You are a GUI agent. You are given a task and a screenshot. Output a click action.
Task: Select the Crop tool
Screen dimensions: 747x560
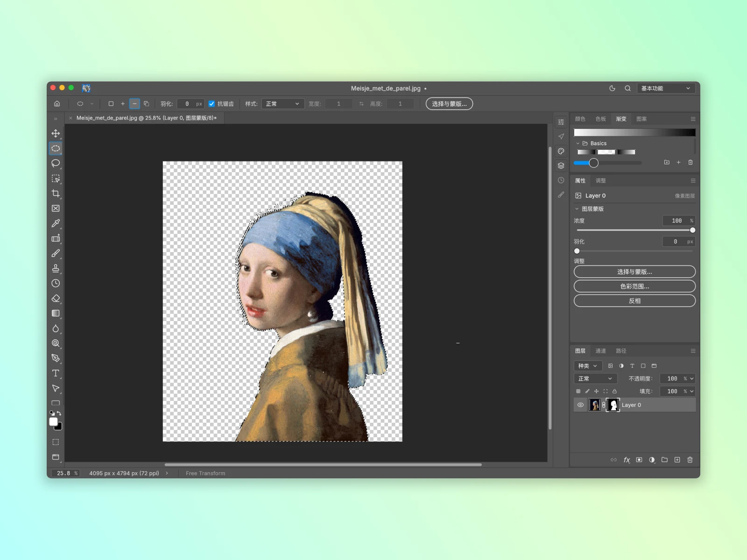56,194
